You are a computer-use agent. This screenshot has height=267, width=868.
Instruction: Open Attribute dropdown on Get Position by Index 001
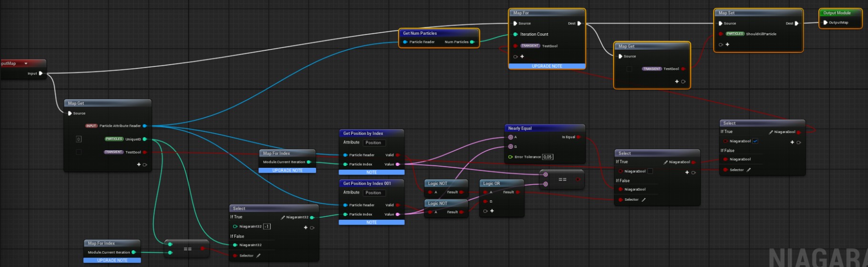pyautogui.click(x=374, y=193)
